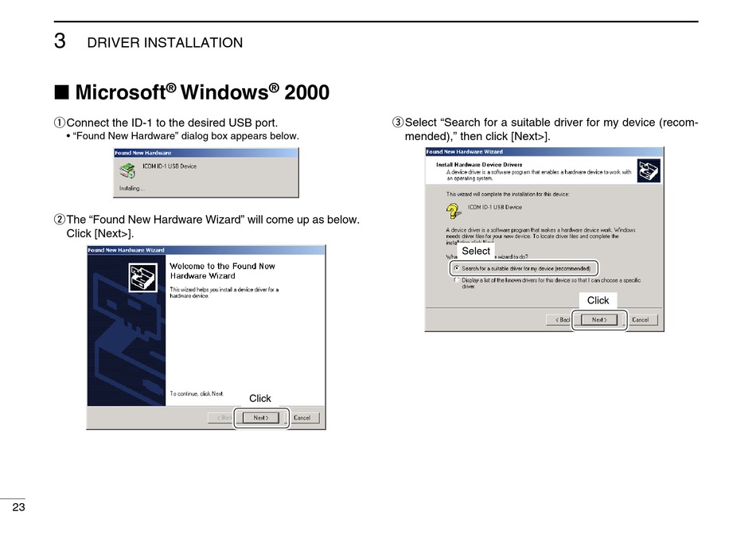Click 'Welcome to the Found New Hardware Wizard' heading
756x535 pixels.
[x=222, y=271]
